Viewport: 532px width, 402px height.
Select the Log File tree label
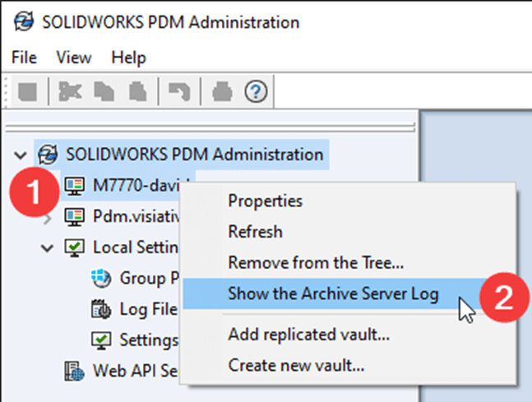(x=149, y=309)
